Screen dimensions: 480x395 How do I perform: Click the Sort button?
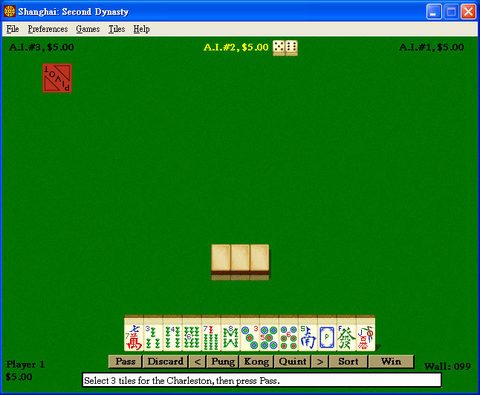[348, 361]
